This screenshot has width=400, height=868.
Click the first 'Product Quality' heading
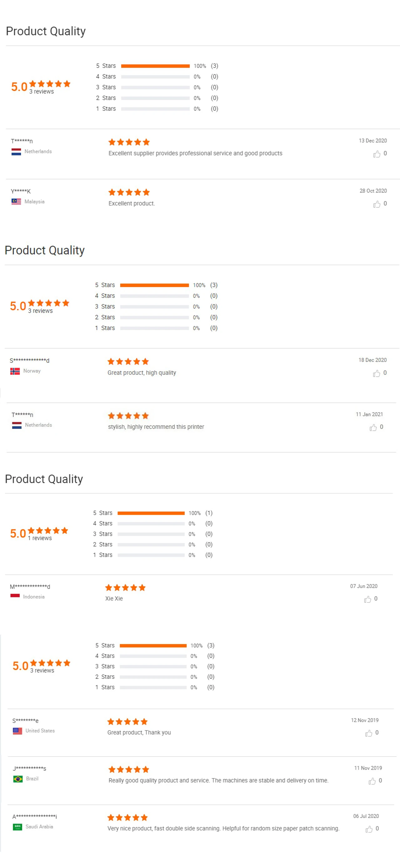click(46, 31)
